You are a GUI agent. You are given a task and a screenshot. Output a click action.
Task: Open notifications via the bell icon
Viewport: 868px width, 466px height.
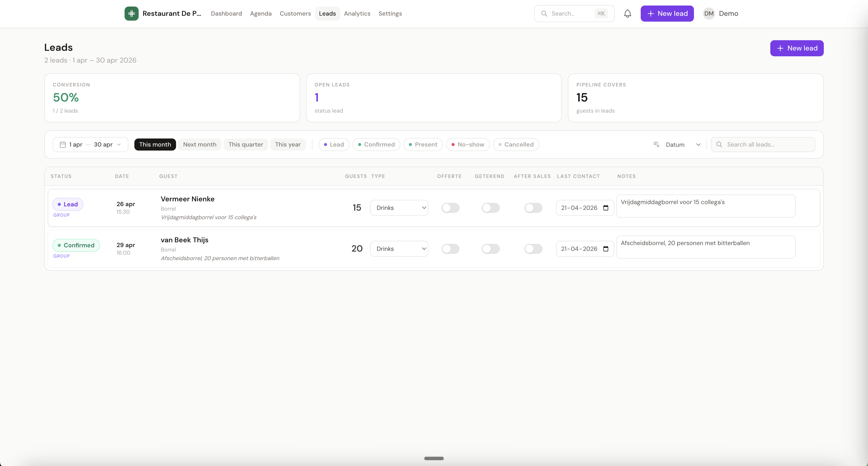click(x=628, y=14)
